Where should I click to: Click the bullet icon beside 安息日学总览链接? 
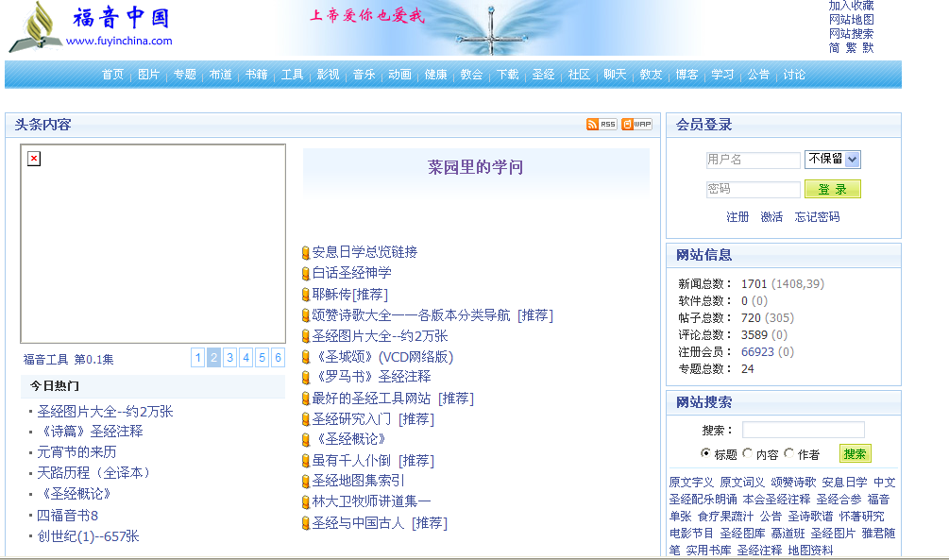[306, 253]
